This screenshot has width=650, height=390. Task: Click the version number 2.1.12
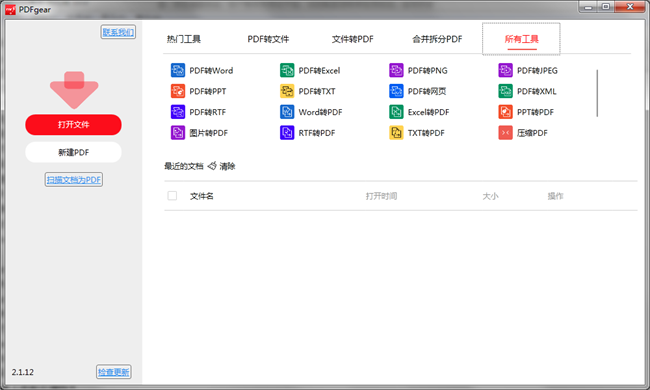[x=23, y=372]
